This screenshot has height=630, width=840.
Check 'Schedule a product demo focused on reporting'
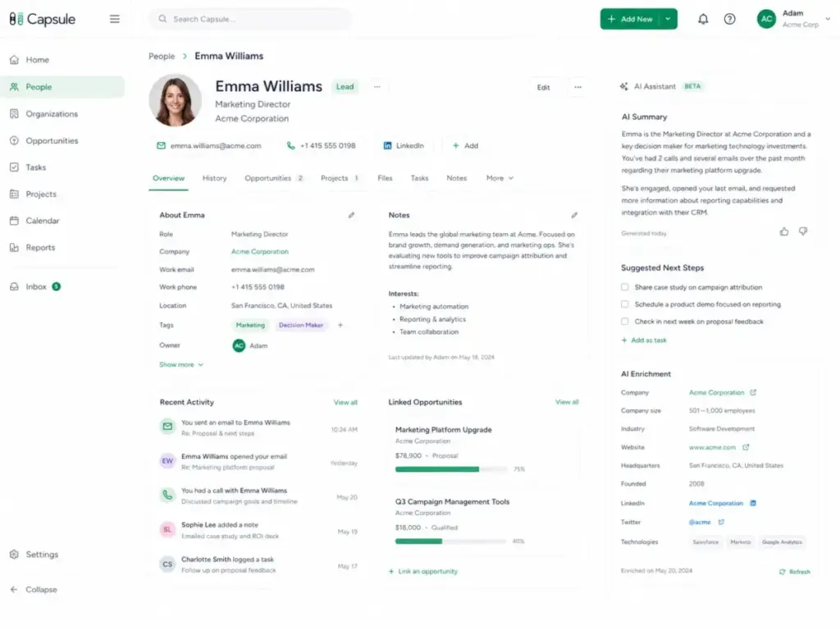624,305
